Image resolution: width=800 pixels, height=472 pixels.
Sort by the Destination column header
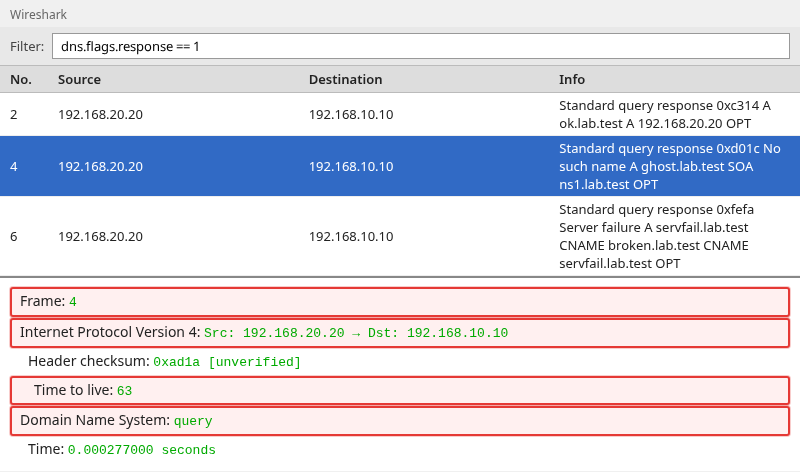click(345, 80)
